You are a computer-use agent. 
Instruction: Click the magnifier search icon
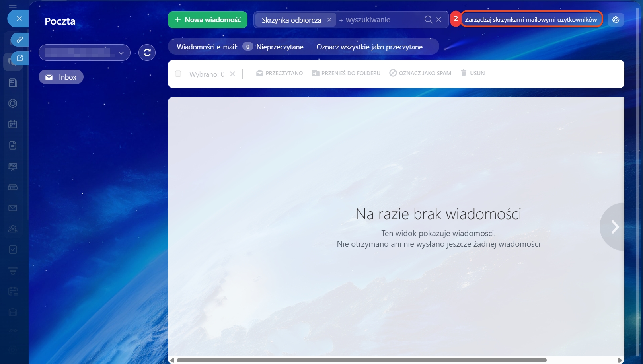coord(428,19)
